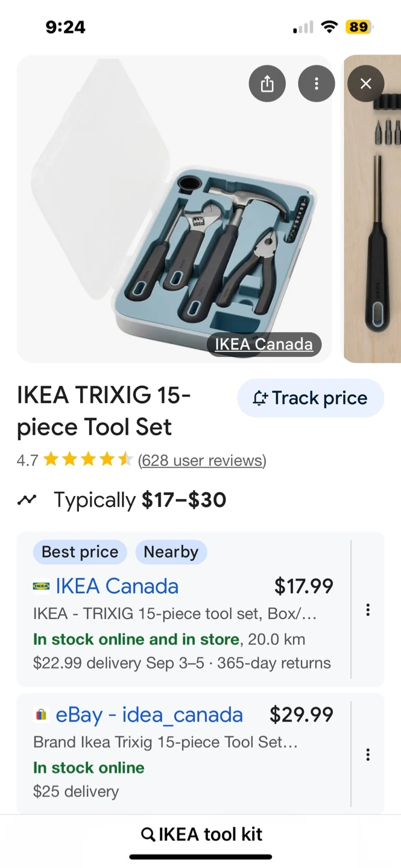Open more options for IKEA Canada offer

368,610
